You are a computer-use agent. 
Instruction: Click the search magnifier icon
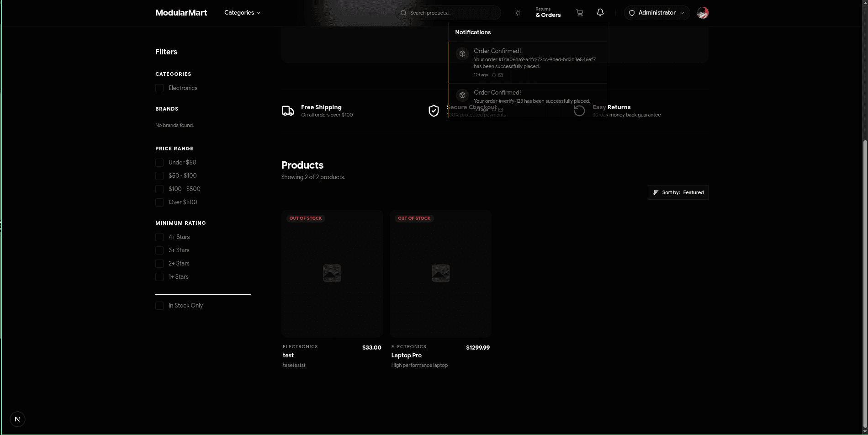click(403, 13)
